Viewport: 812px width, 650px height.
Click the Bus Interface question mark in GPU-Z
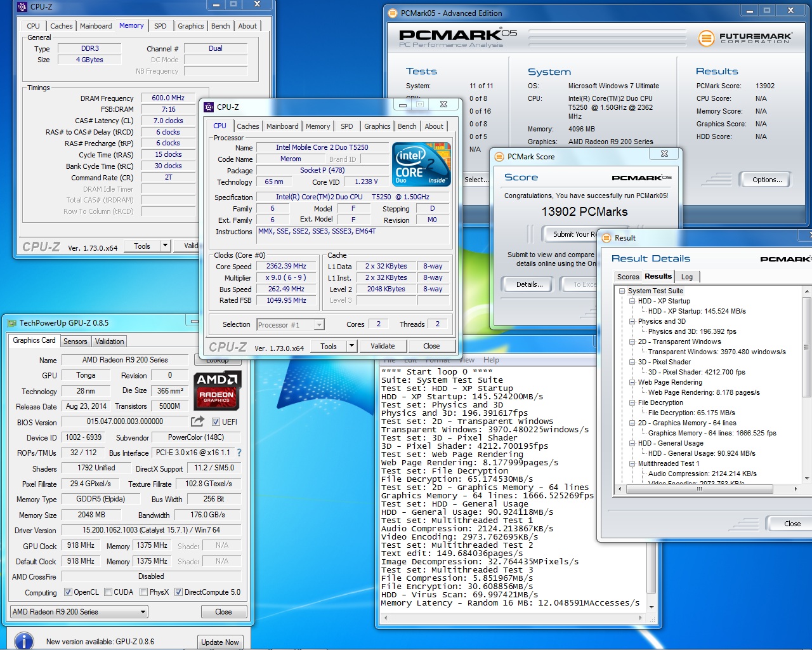[x=239, y=453]
